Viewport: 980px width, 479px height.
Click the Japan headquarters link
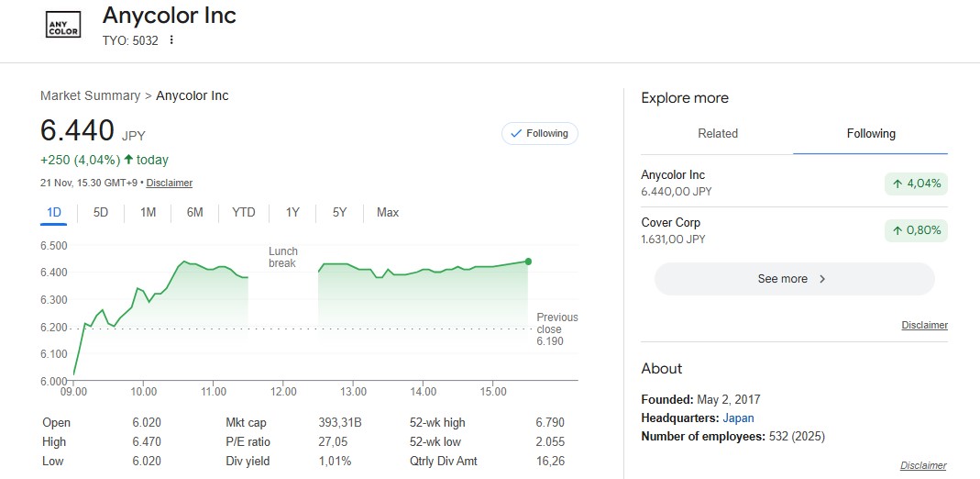click(x=738, y=418)
